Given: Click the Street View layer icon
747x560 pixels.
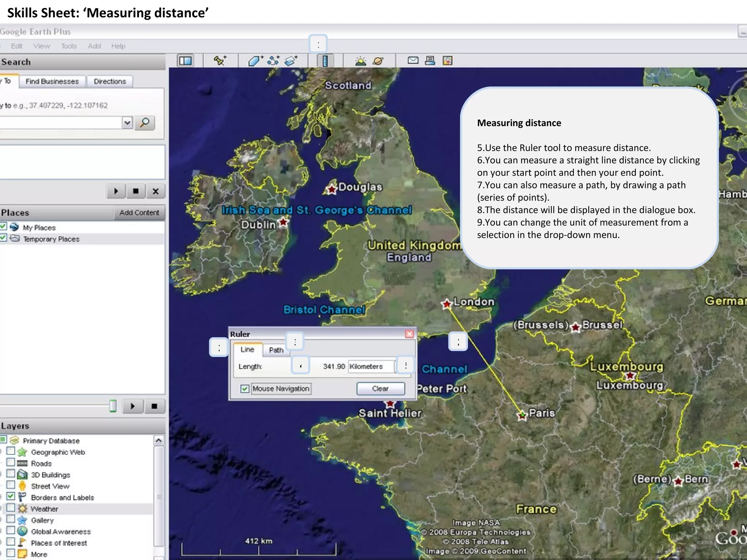Looking at the screenshot, I should (x=22, y=486).
